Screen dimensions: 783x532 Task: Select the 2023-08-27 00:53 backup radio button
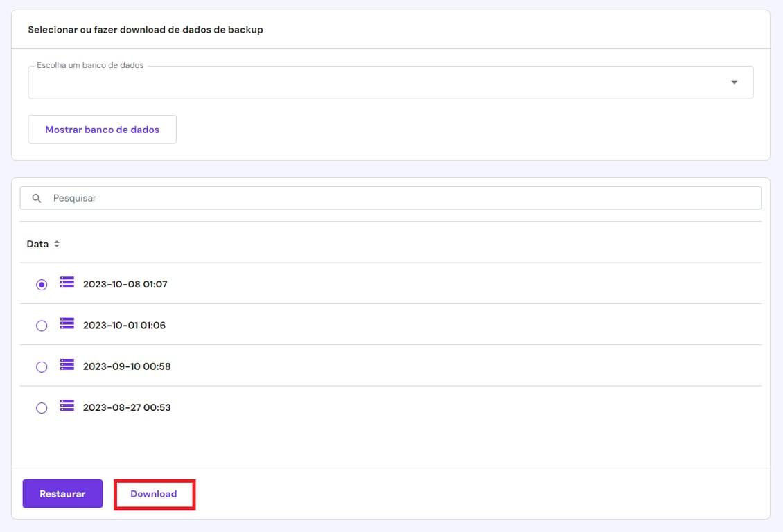[41, 407]
